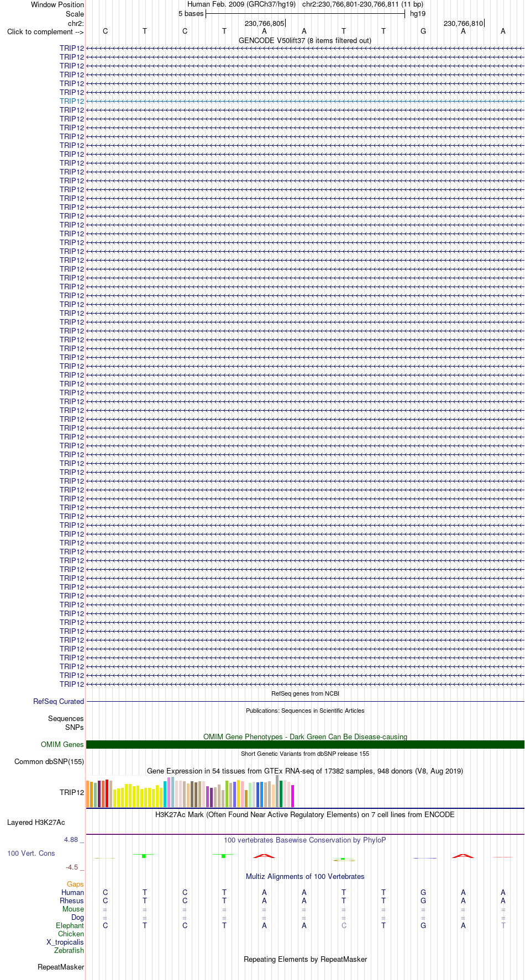Click the OMIM Genes side label
The width and height of the screenshot is (525, 980).
(62, 744)
